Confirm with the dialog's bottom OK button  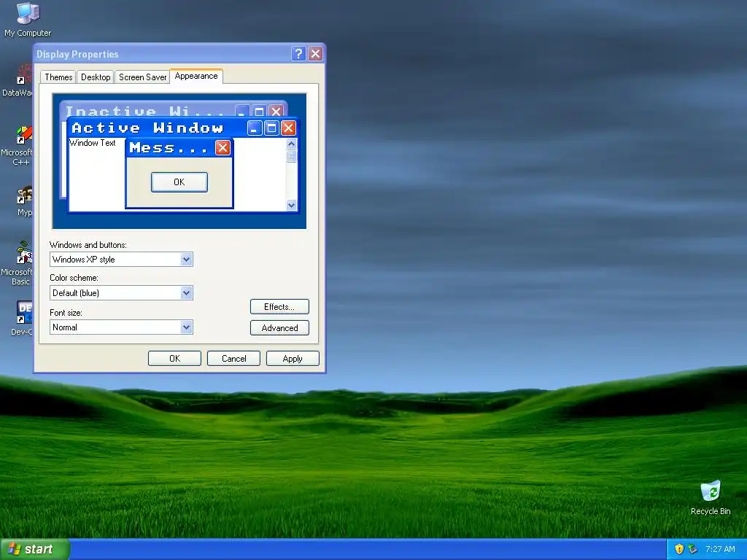tap(174, 359)
